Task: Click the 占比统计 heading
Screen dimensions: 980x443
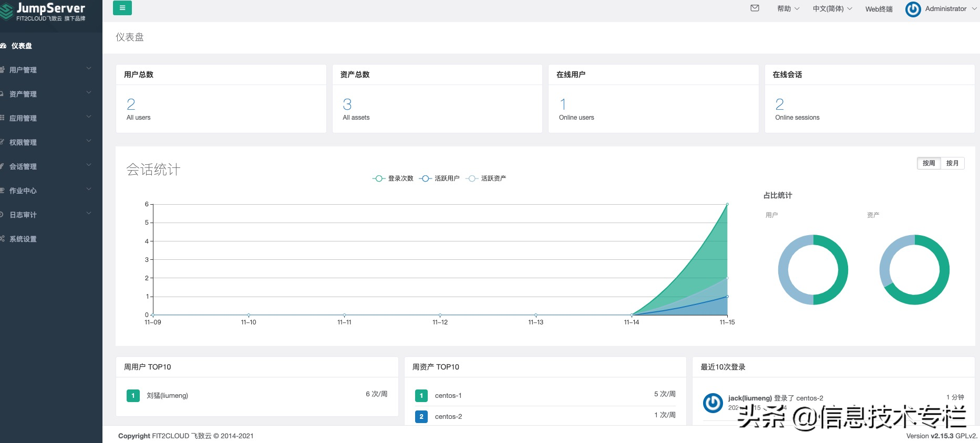Action: coord(777,195)
